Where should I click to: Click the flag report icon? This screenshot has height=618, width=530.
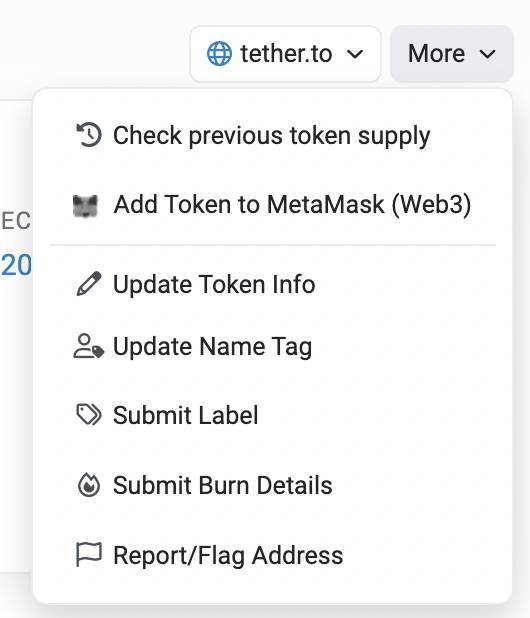pos(89,554)
